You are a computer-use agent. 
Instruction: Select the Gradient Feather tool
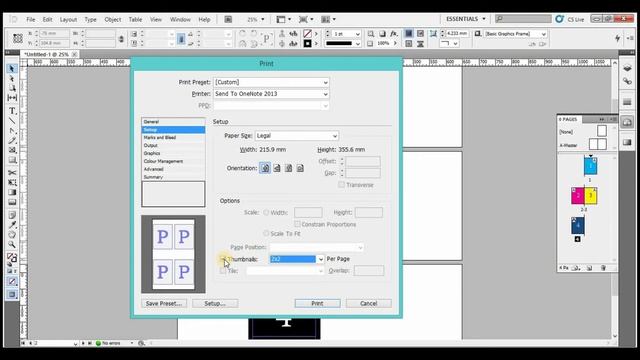coord(12,202)
